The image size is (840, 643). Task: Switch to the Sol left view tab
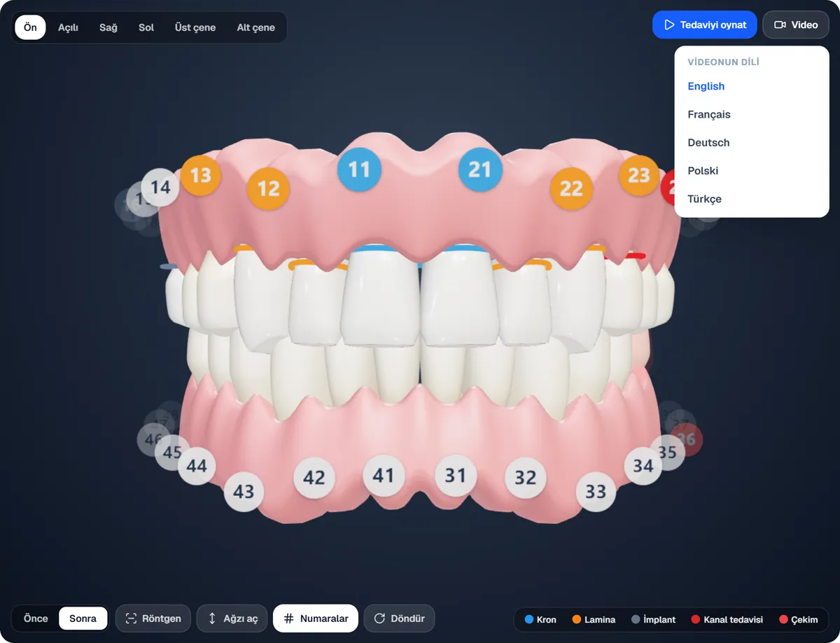pyautogui.click(x=146, y=27)
